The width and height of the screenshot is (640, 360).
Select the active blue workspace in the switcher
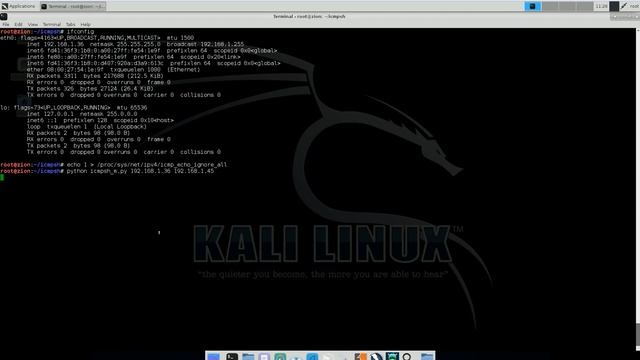(x=532, y=6)
